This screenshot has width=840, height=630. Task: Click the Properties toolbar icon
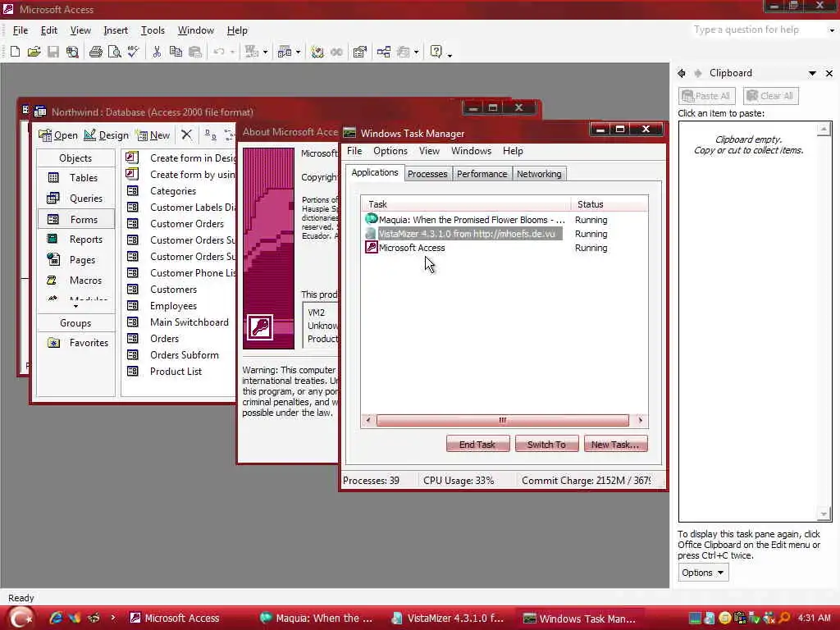(x=360, y=52)
